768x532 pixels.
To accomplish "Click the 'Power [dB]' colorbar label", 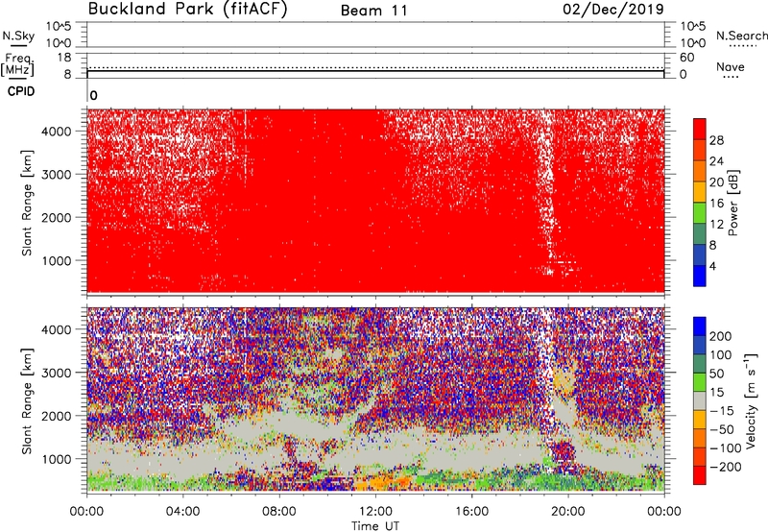I will click(733, 203).
